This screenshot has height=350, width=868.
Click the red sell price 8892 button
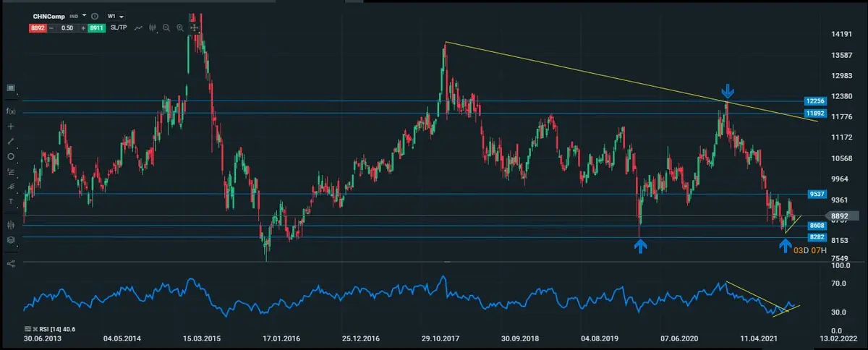(x=38, y=28)
